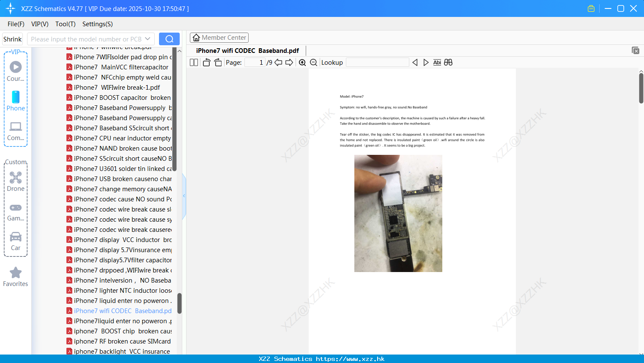This screenshot has width=644, height=363.
Task: Open the VIP(V) menu
Action: point(40,24)
